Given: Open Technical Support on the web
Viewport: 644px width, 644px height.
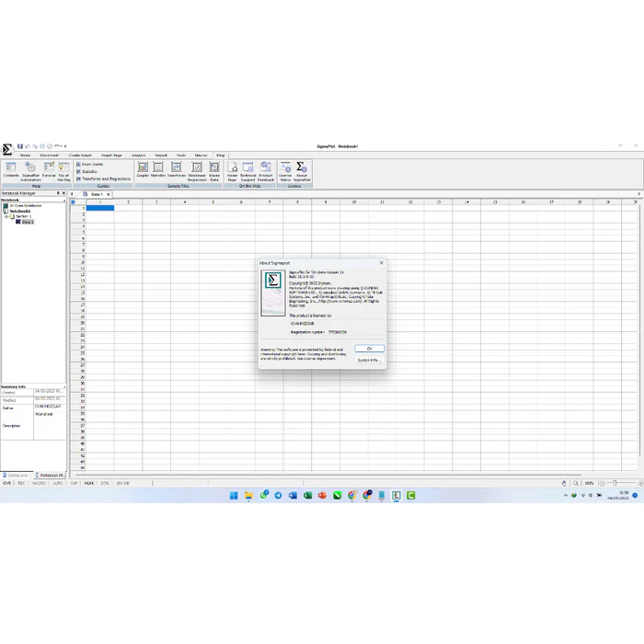Looking at the screenshot, I should [247, 171].
